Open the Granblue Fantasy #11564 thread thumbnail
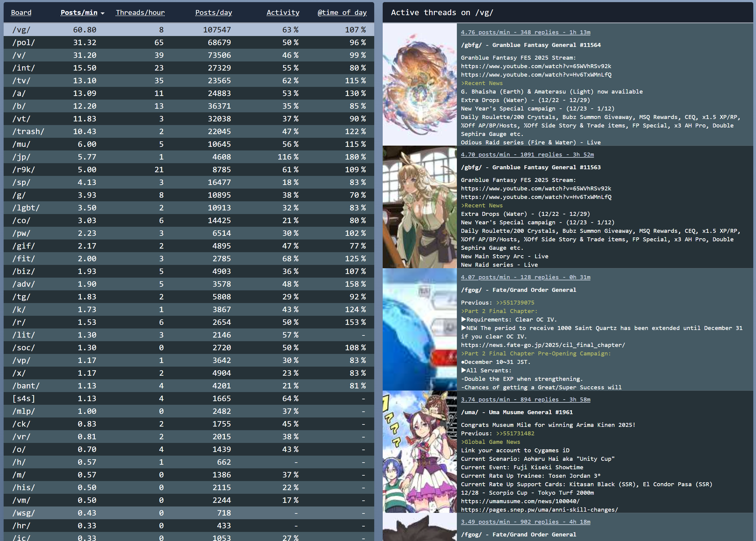 pos(419,84)
